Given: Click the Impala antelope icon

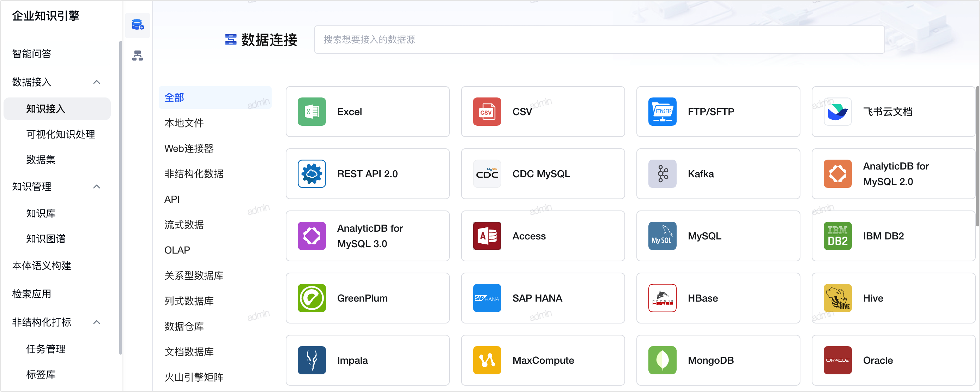Looking at the screenshot, I should (x=311, y=360).
